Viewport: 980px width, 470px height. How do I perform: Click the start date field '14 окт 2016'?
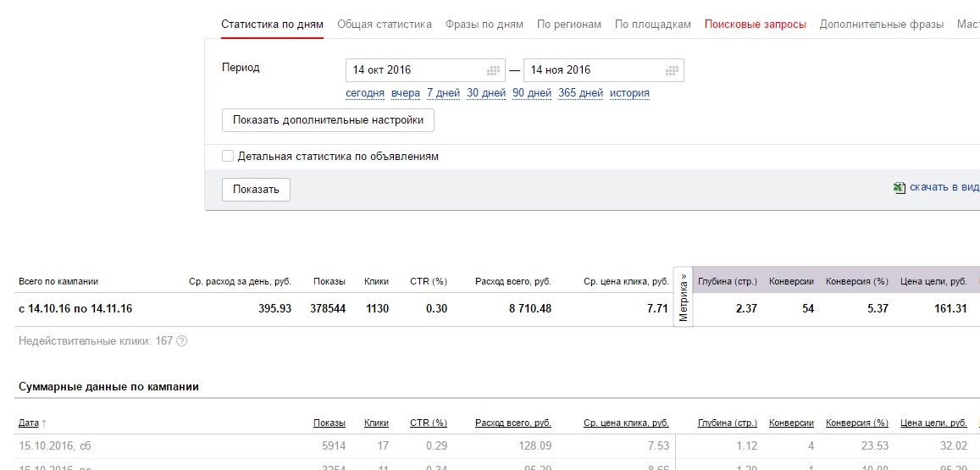point(415,70)
